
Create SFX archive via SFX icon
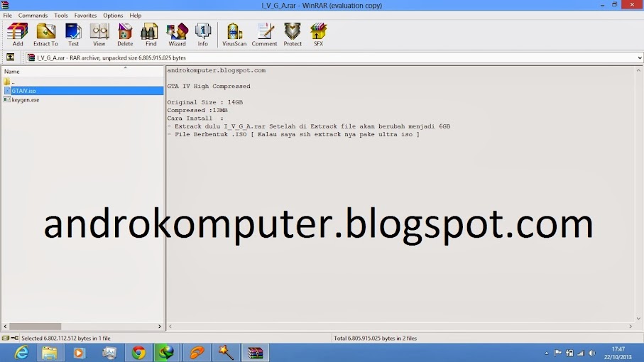[318, 35]
